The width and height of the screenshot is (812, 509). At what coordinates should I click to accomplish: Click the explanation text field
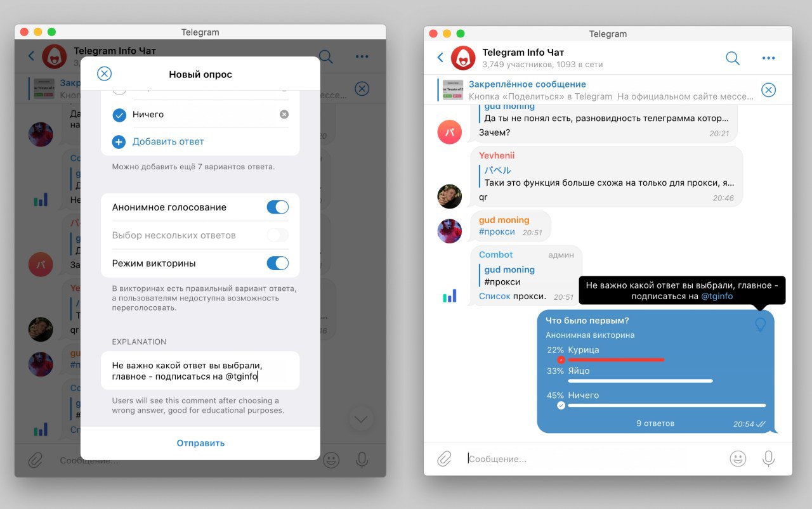coord(200,371)
